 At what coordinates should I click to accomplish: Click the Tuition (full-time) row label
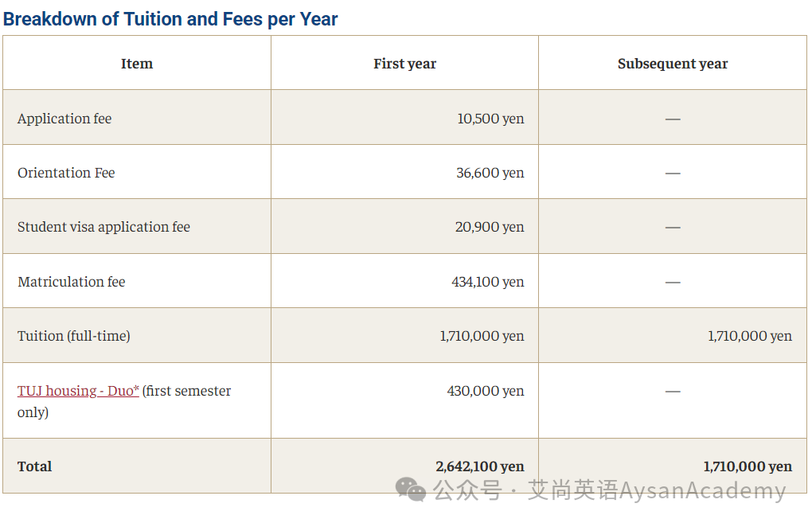(x=73, y=336)
